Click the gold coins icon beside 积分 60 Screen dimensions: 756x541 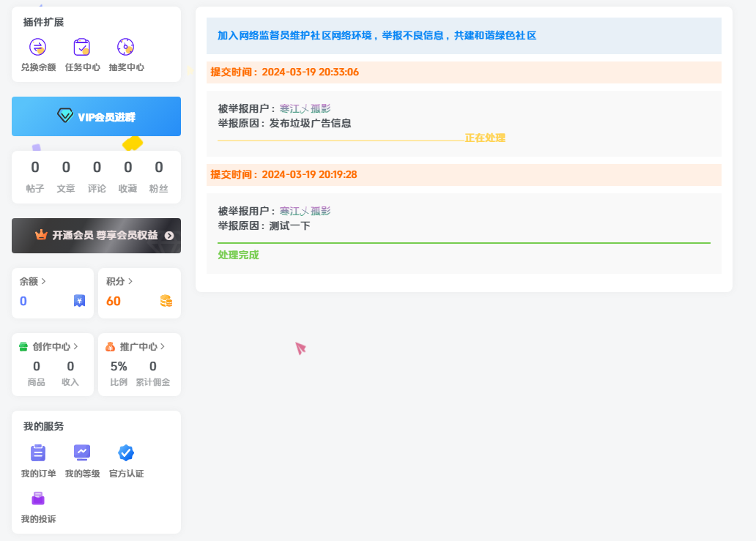[x=166, y=300]
